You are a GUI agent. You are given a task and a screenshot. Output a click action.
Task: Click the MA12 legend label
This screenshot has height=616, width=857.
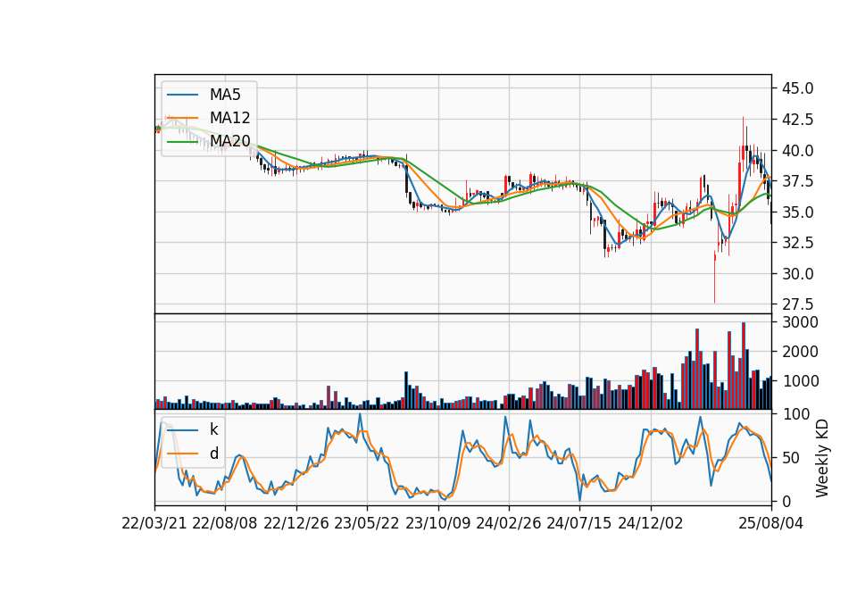coord(229,118)
